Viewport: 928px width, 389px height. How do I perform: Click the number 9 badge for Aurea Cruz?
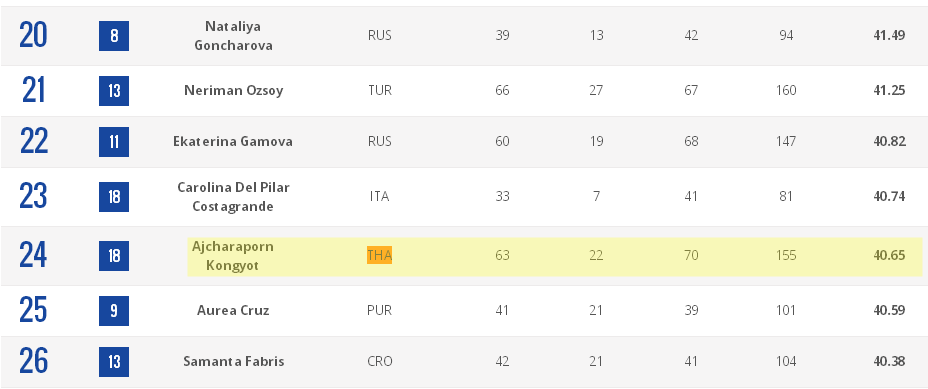[114, 311]
